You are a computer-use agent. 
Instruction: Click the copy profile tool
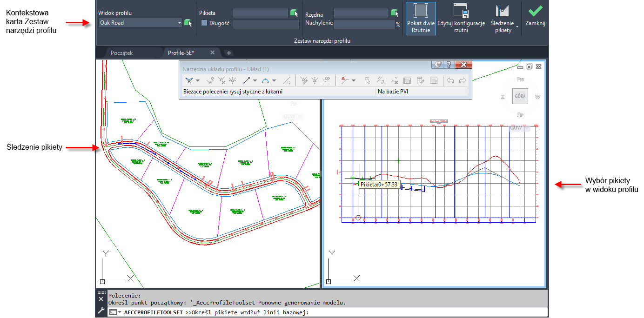pyautogui.click(x=381, y=80)
